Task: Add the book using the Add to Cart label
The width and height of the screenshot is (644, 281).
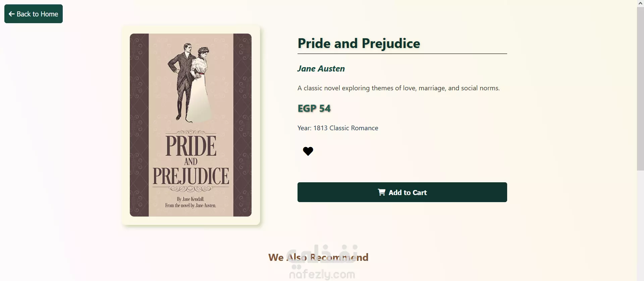Action: click(x=408, y=192)
